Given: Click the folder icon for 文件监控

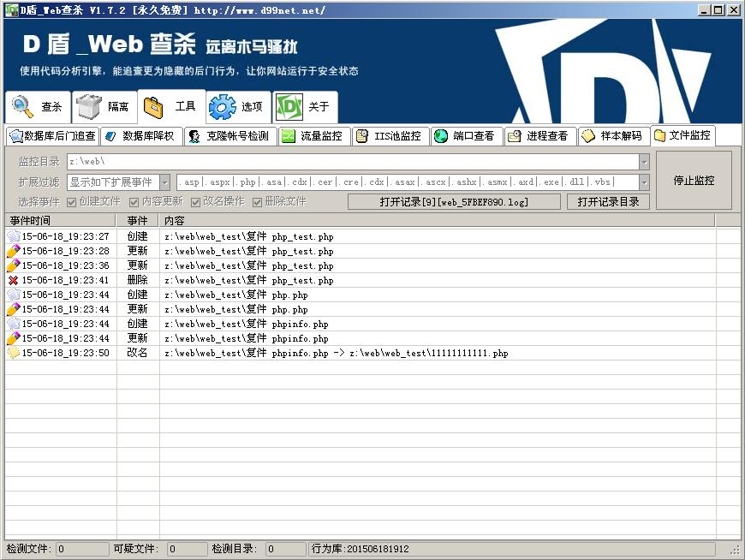Looking at the screenshot, I should coord(659,136).
